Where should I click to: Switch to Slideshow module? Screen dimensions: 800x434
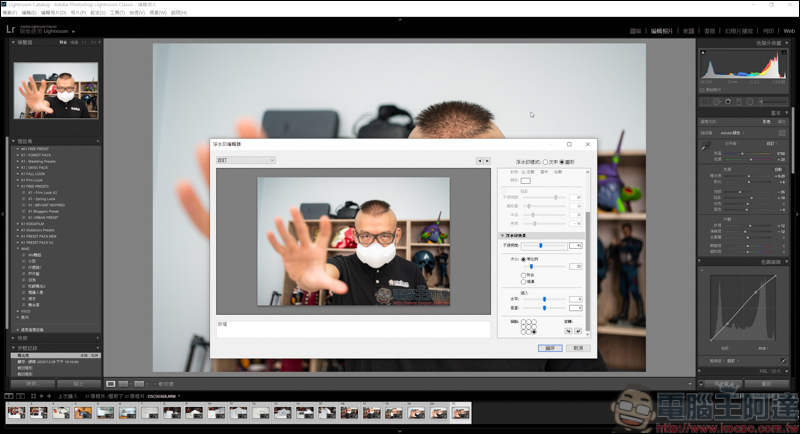739,31
